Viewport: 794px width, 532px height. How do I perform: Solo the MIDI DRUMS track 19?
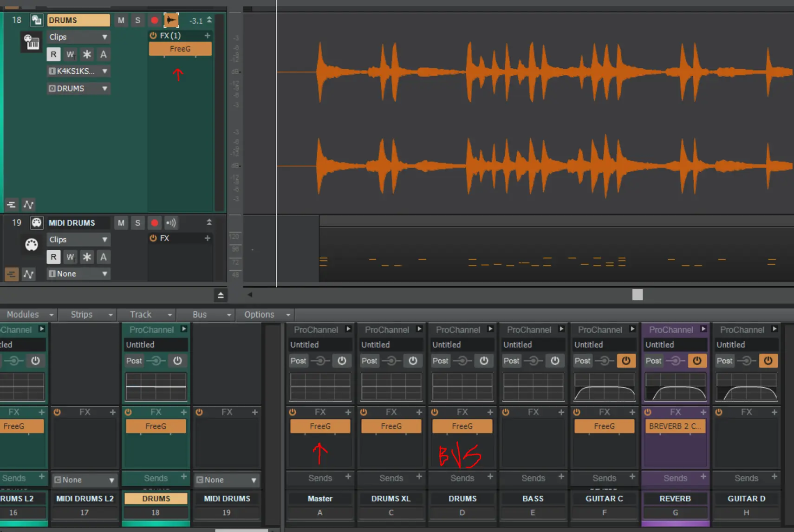137,223
